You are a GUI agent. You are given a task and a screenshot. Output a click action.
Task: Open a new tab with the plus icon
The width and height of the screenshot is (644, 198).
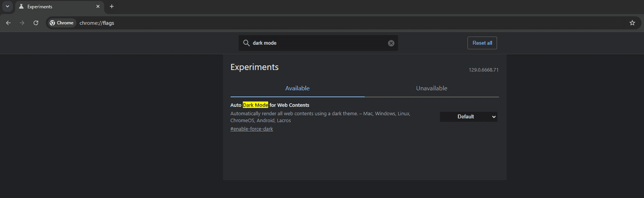coord(112,6)
